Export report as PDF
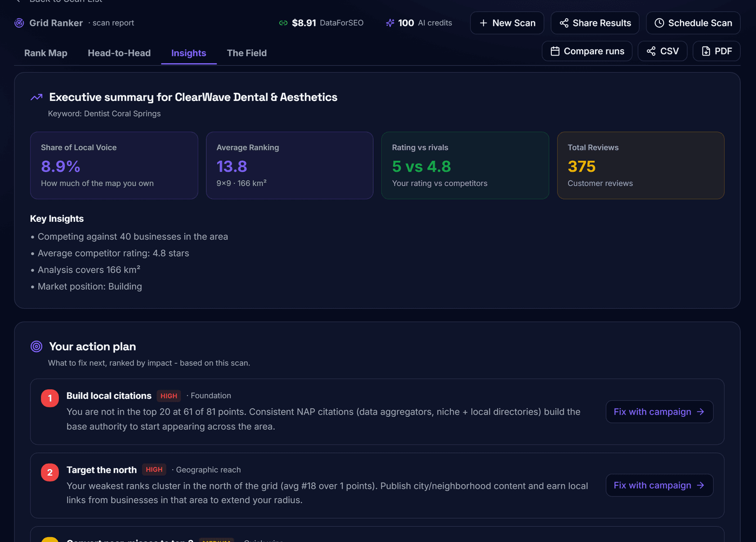The width and height of the screenshot is (756, 542). 717,51
